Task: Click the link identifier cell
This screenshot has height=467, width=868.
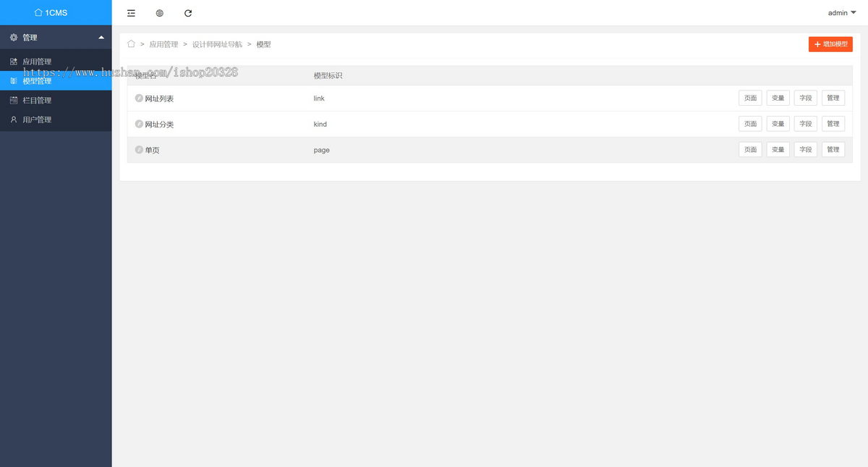Action: [x=319, y=98]
